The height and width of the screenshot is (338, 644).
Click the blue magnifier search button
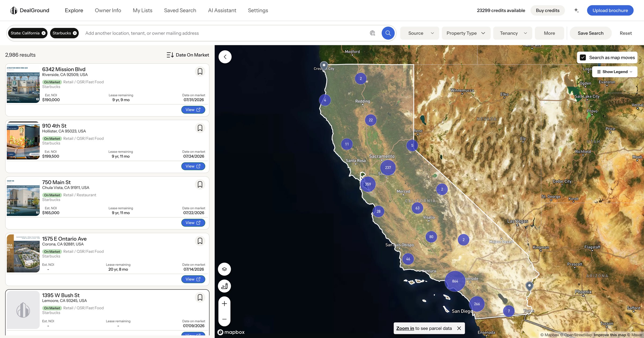tap(388, 33)
